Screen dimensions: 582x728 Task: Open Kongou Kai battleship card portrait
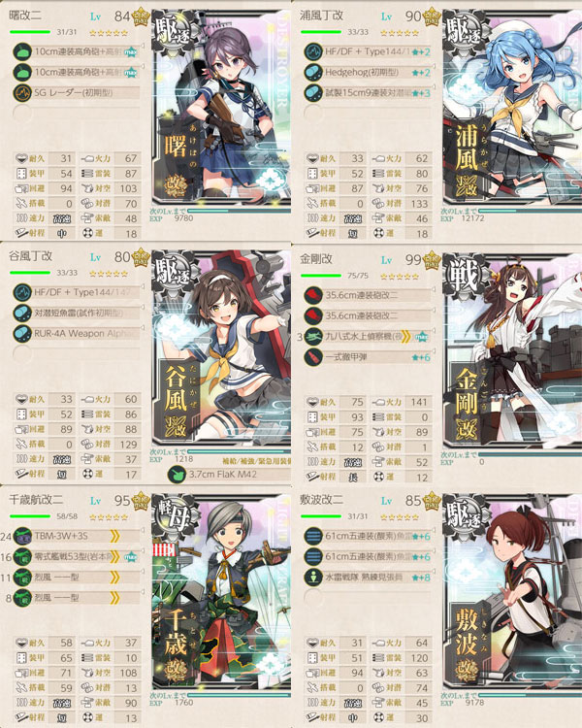pyautogui.click(x=512, y=350)
